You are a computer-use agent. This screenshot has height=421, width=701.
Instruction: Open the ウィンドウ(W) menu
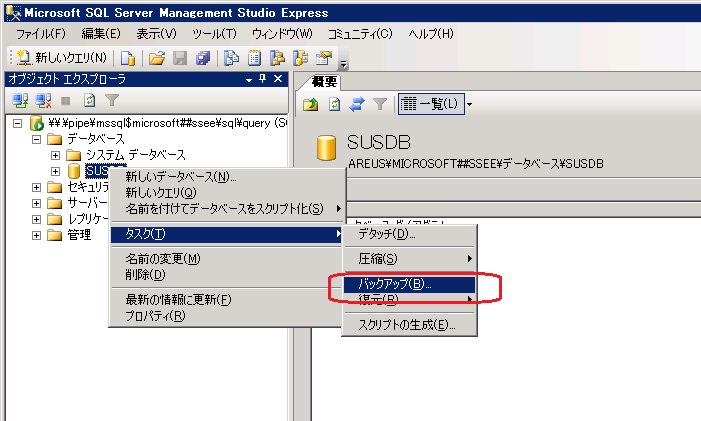[x=282, y=34]
